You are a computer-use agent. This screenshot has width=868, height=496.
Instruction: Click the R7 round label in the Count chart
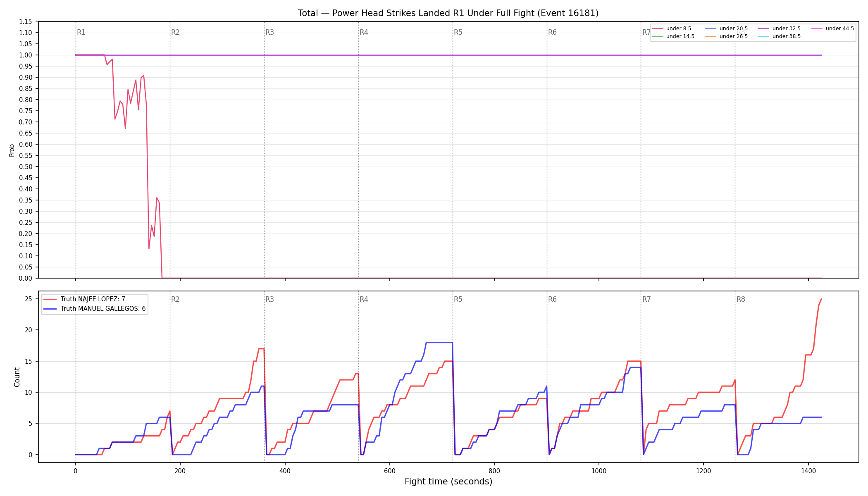click(646, 299)
